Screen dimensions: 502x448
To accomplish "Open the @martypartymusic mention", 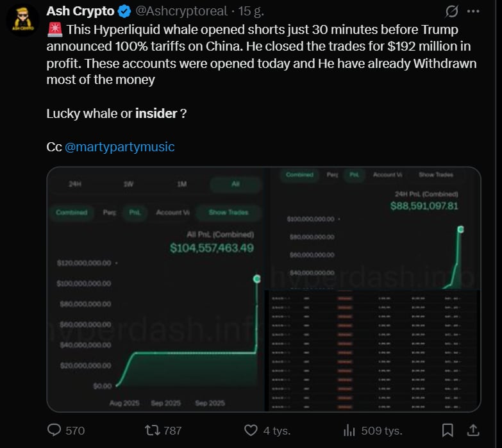I will coord(119,147).
